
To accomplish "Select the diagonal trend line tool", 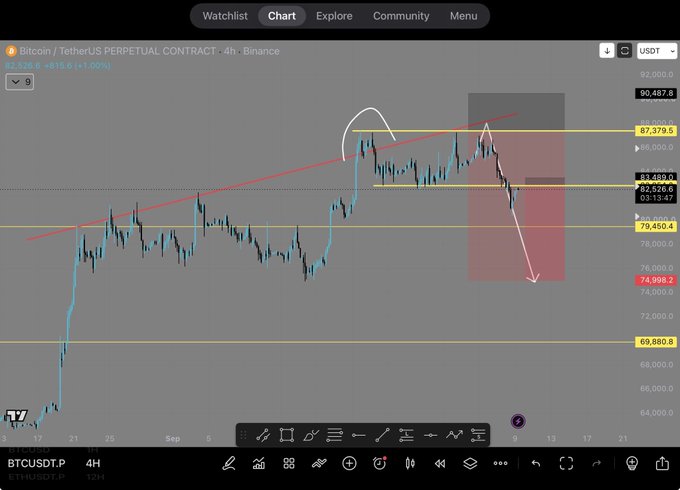I will coord(382,435).
